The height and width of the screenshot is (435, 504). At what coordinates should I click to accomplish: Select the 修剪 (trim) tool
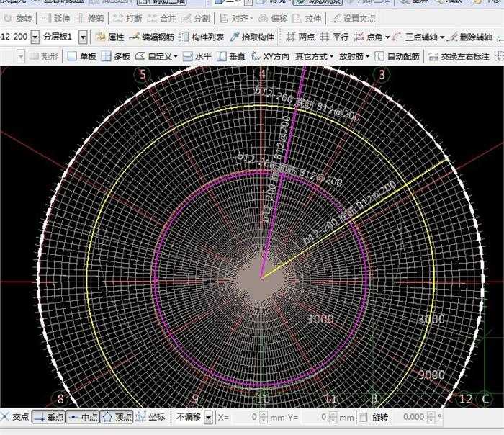point(90,19)
